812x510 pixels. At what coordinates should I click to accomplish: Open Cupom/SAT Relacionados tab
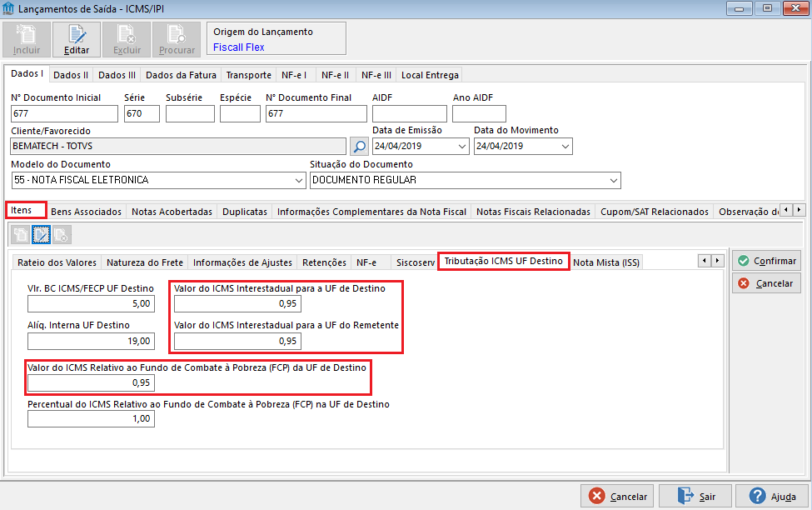[655, 212]
